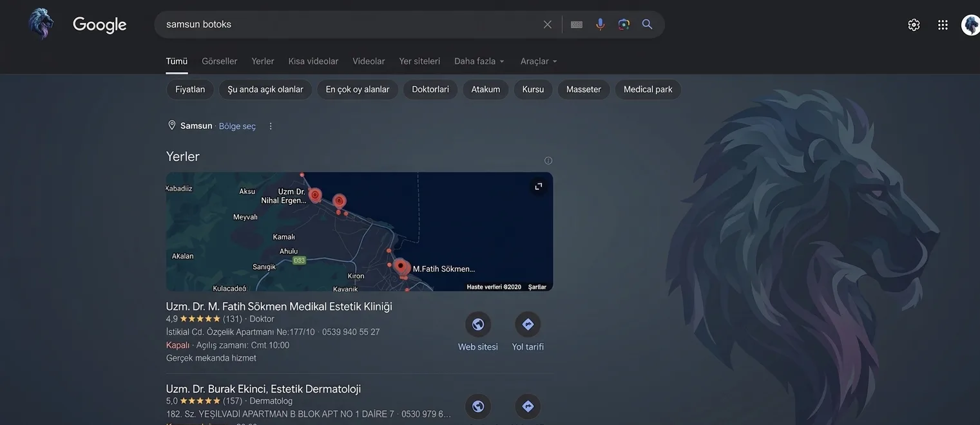Screen dimensions: 980x425
Task: Select the Masseter suggestion chip
Action: pyautogui.click(x=584, y=90)
